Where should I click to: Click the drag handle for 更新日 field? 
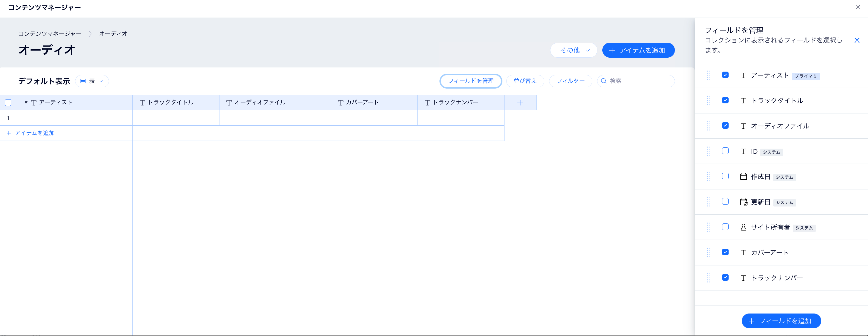(x=708, y=202)
